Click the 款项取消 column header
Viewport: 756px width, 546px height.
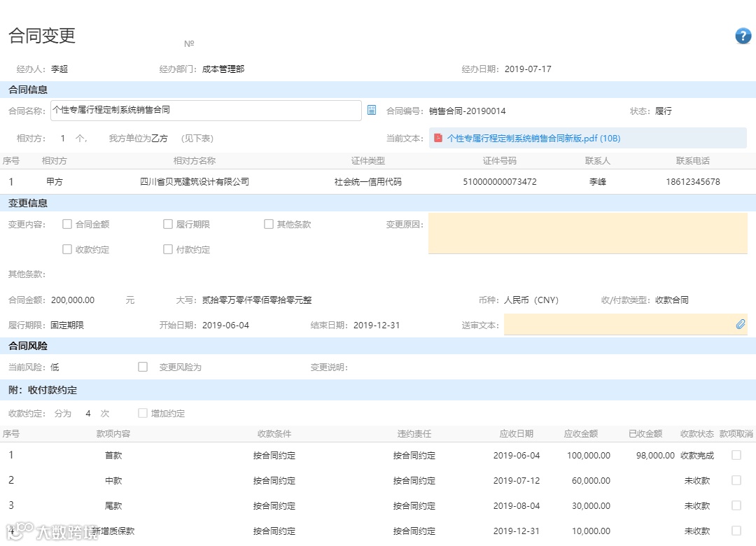point(736,433)
